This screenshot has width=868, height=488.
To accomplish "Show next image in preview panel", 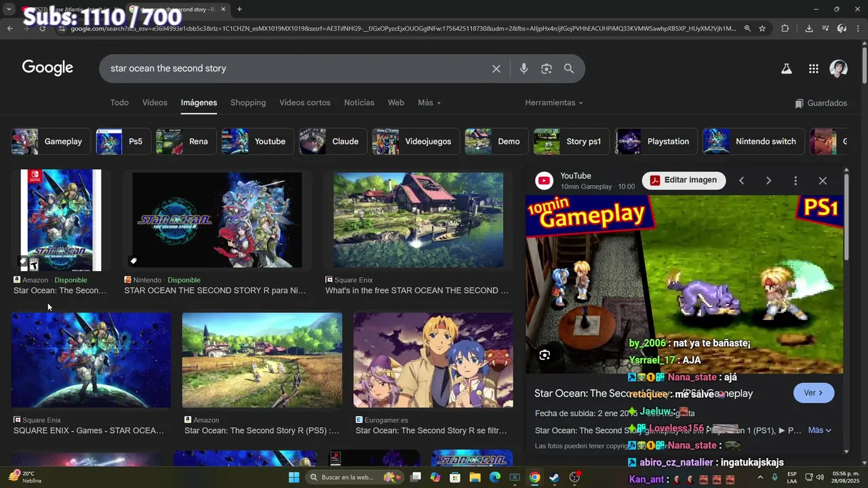I will pos(768,180).
